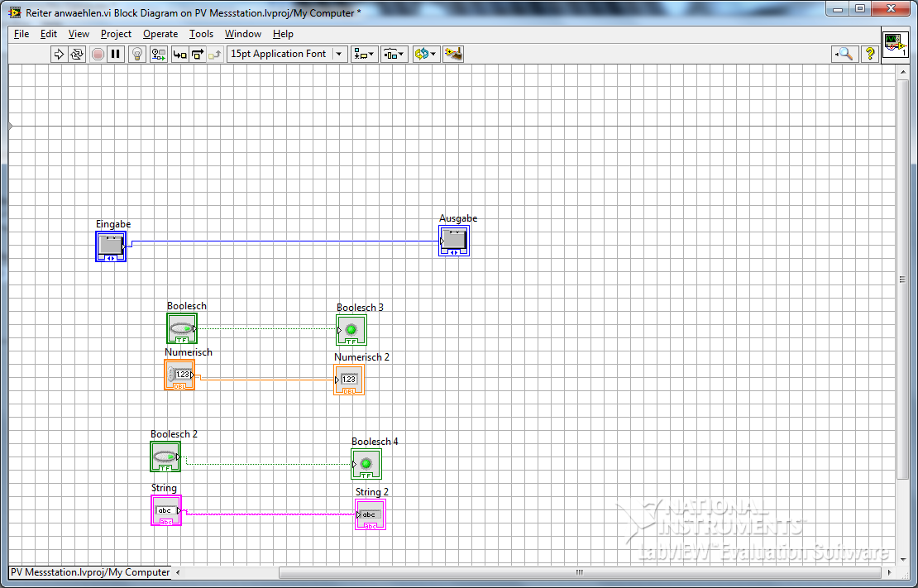Show Context Help question mark

[x=869, y=55]
